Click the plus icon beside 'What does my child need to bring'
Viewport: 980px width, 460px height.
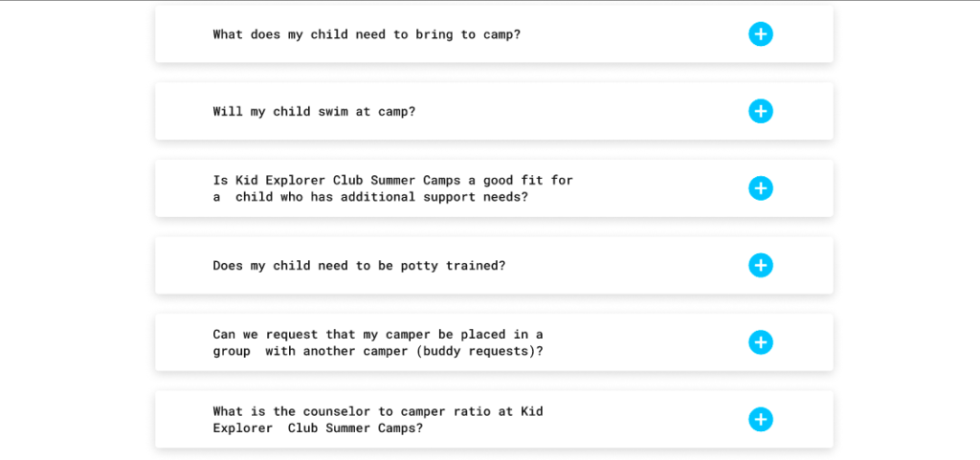tap(760, 34)
